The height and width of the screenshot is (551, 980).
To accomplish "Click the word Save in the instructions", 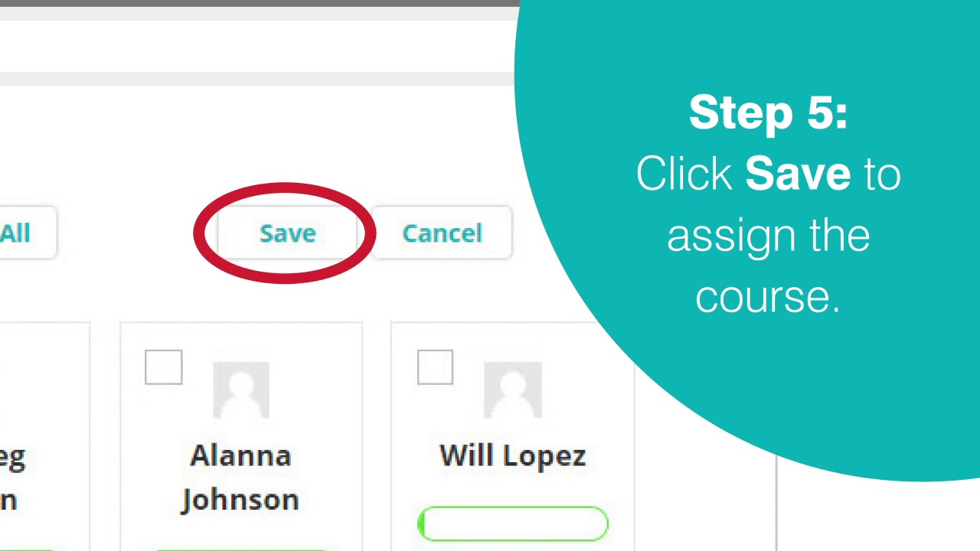I will [797, 174].
